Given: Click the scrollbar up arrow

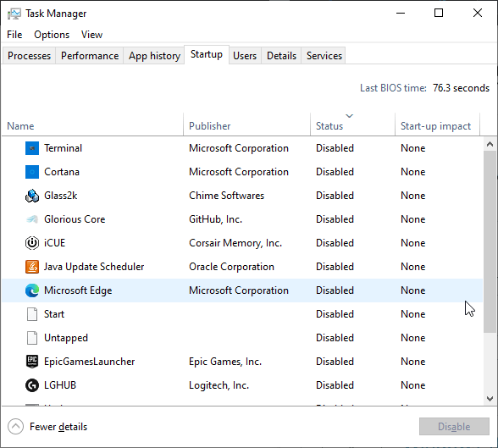Looking at the screenshot, I should coord(490,144).
